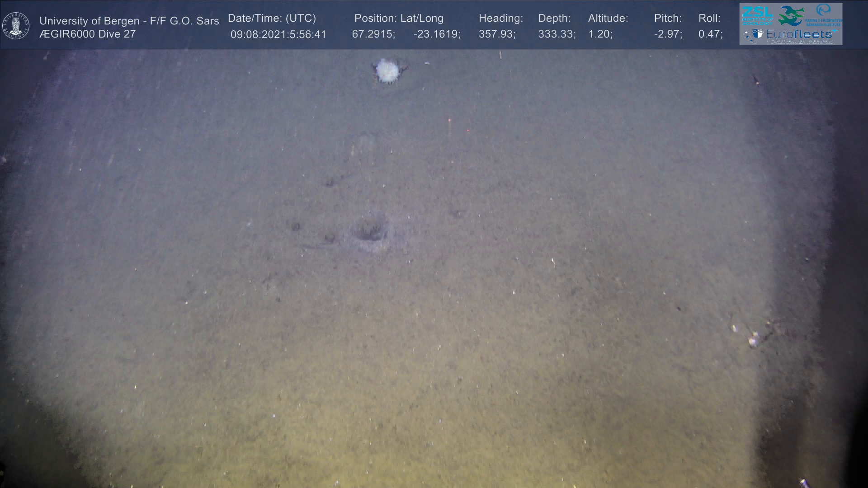Click the University of Bergen seal logo

click(x=16, y=26)
